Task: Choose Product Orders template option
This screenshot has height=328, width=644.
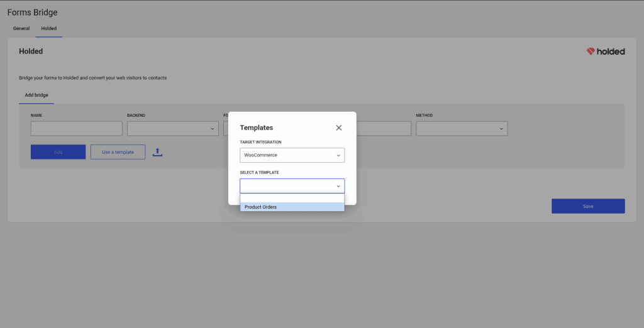Action: (x=292, y=207)
